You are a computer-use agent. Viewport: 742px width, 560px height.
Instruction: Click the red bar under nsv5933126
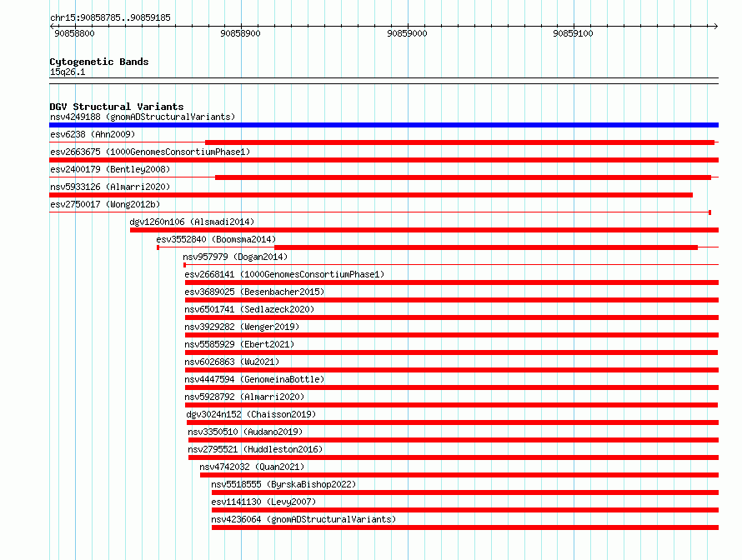[371, 195]
